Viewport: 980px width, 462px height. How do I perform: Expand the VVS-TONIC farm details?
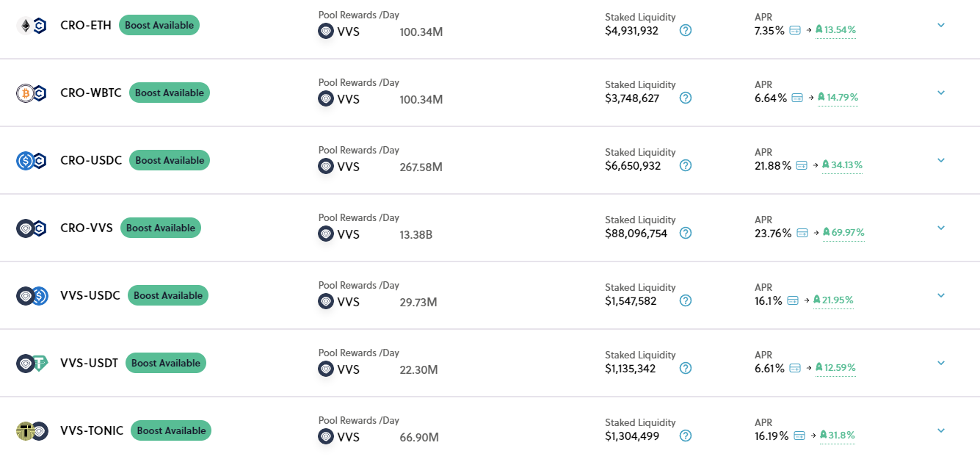click(x=940, y=430)
